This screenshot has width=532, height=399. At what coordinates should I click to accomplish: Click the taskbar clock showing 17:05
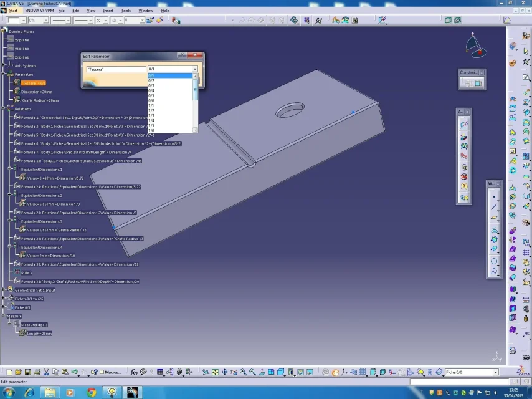click(513, 393)
